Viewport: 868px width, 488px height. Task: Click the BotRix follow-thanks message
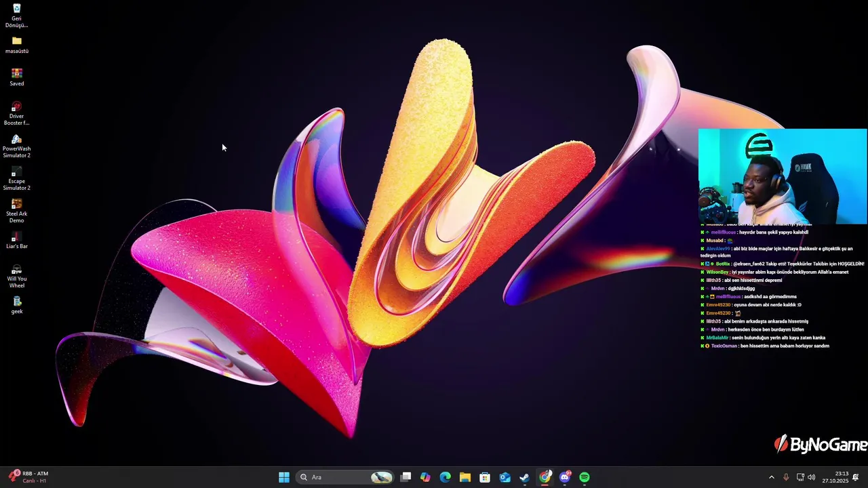783,264
